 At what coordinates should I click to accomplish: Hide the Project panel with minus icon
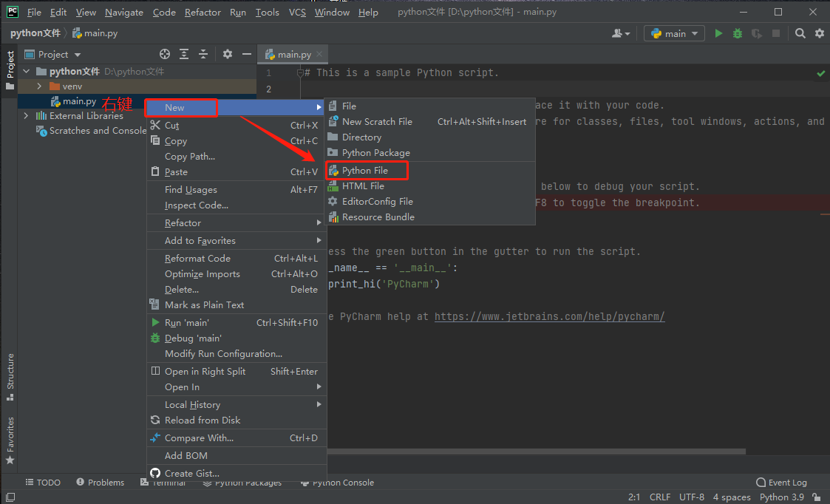(x=247, y=54)
